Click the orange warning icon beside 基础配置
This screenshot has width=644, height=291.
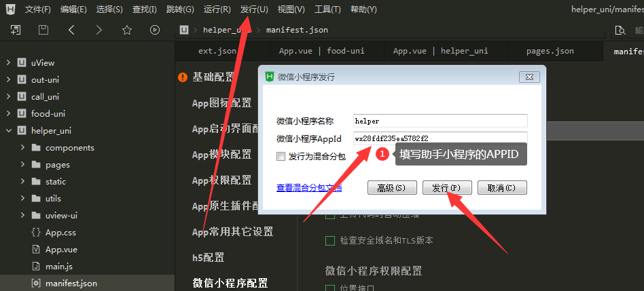[183, 77]
